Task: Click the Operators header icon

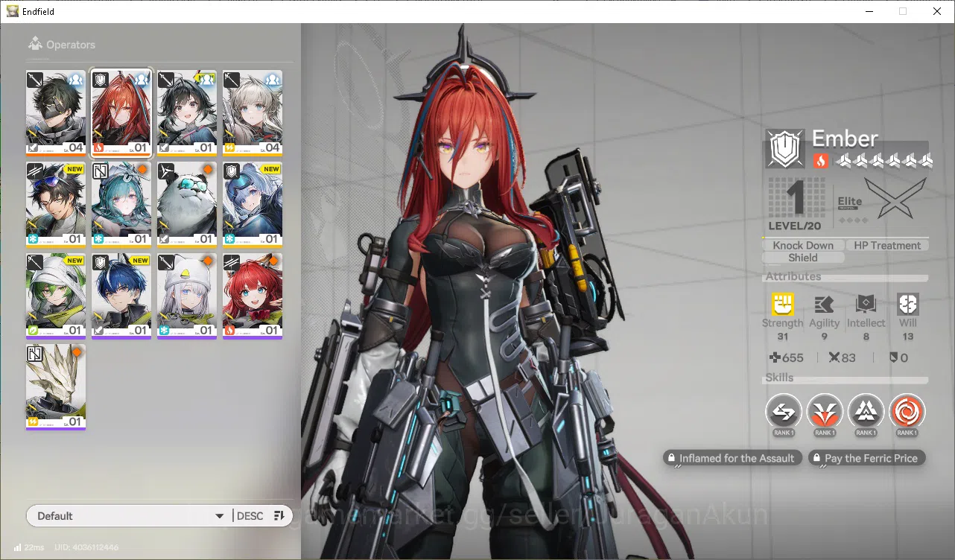Action: [34, 45]
